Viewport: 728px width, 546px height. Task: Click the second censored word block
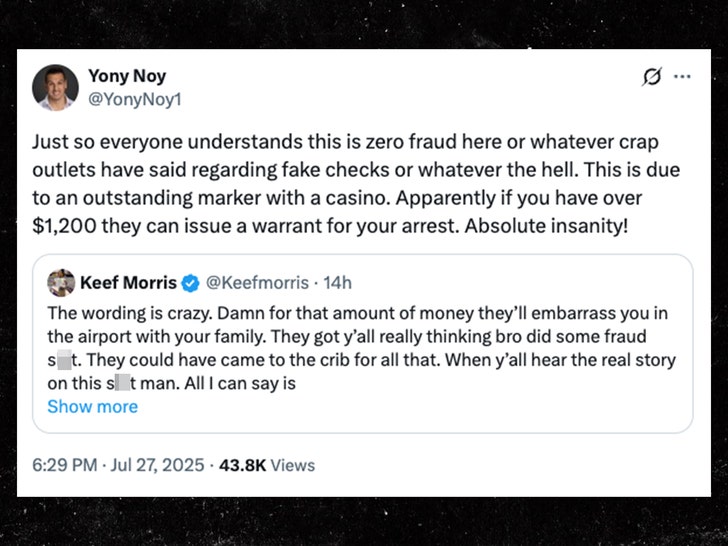(128, 384)
